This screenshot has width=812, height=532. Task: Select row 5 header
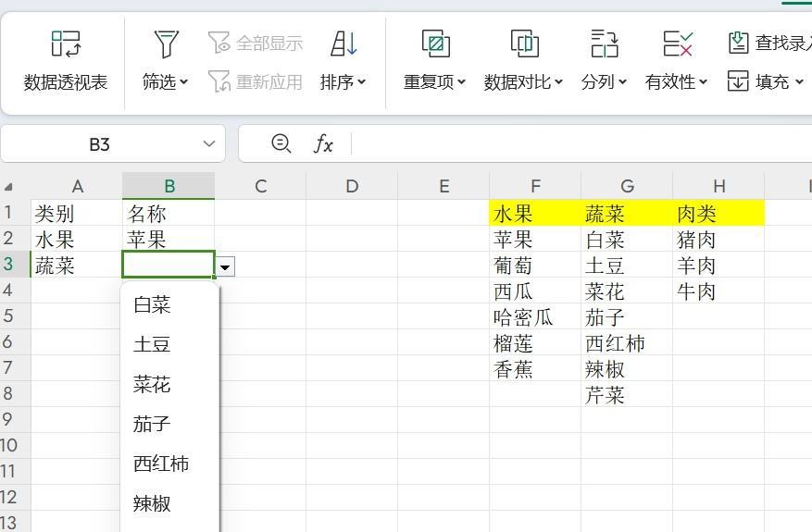[15, 316]
